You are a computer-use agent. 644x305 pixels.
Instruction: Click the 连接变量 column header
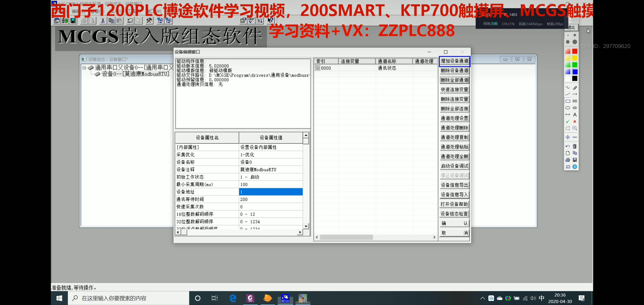pos(357,61)
